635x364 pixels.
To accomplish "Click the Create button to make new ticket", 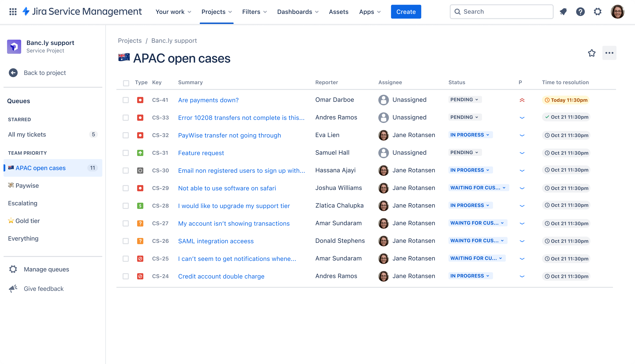I will pos(406,12).
